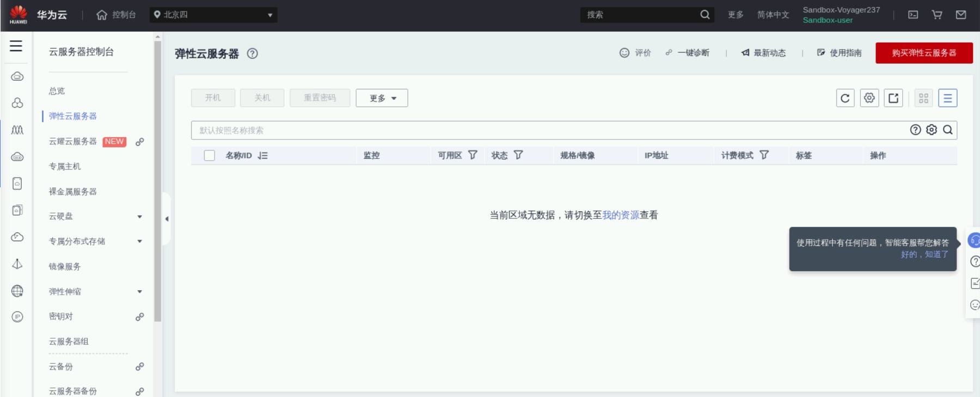Follow the 我的资源 link
Screen dimensions: 980x397
[x=620, y=215]
